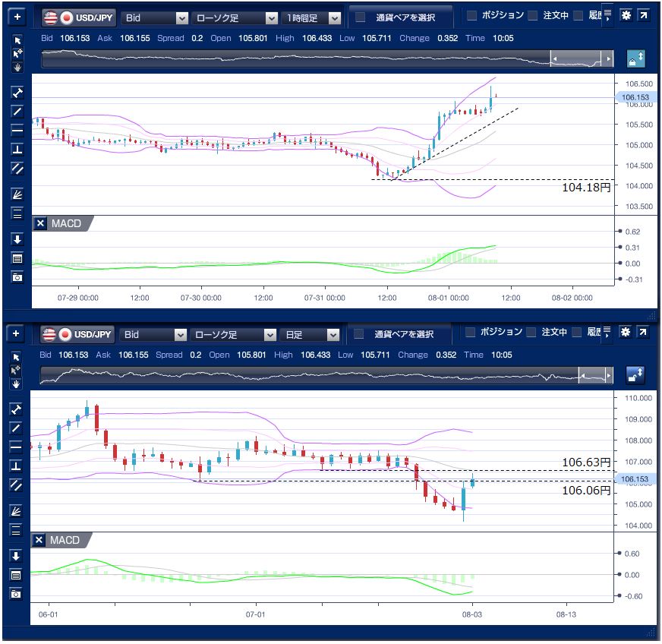
Task: Click the MACD indicator tab in bottom chart
Action: coord(65,540)
